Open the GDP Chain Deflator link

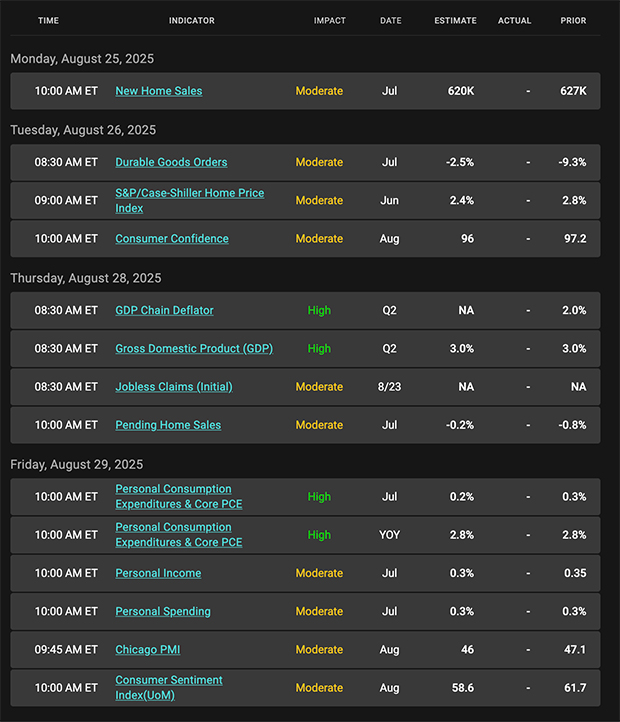164,310
